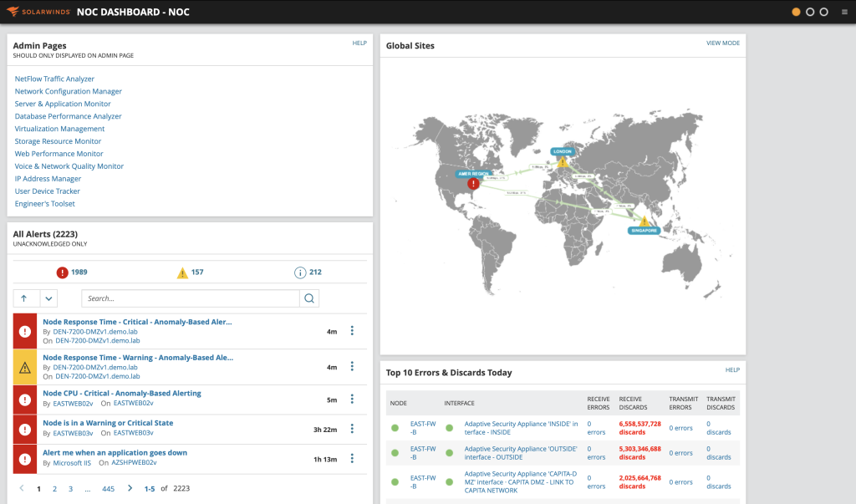
Task: Click the blue informational alerts icon
Action: 299,272
